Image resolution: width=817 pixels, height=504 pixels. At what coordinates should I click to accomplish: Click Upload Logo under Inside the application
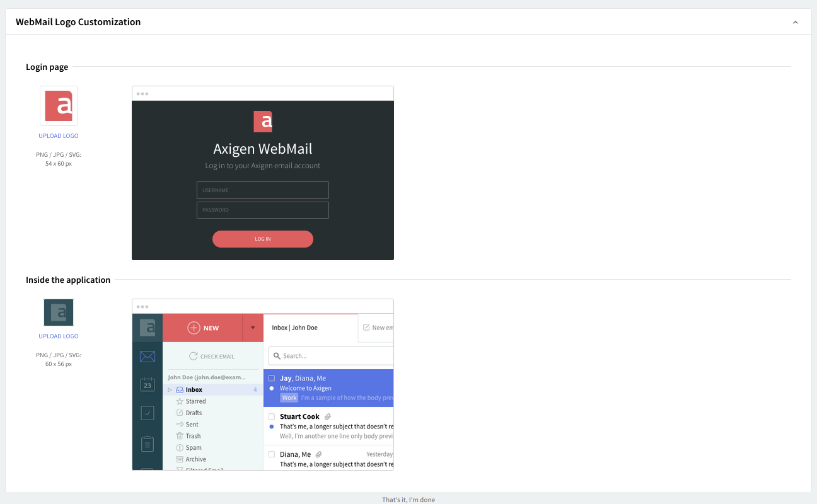[59, 336]
